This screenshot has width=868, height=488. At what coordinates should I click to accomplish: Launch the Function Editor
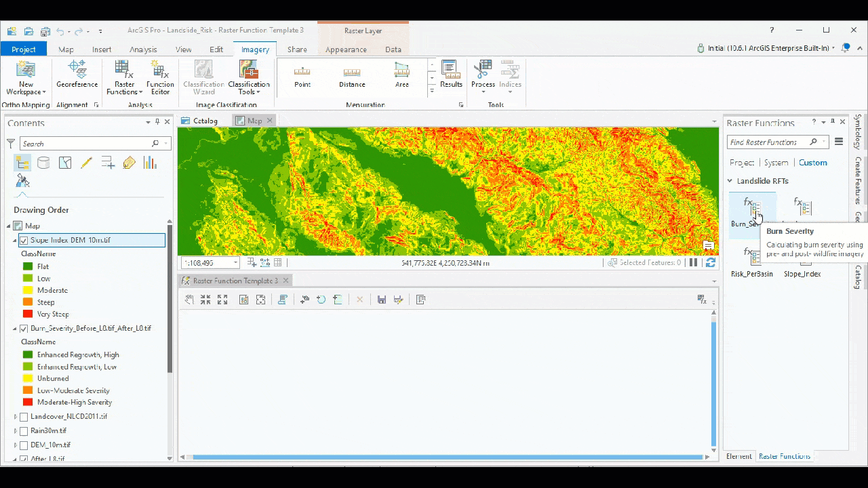(160, 76)
